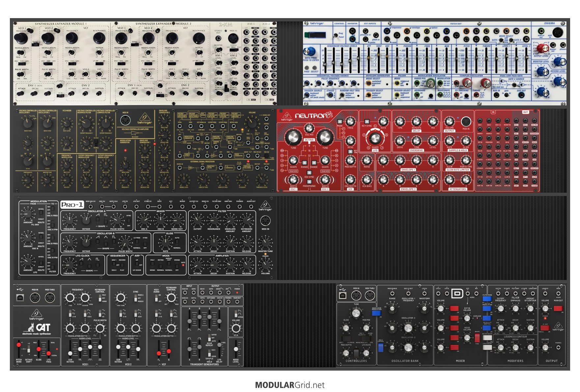This screenshot has height=392, width=580.
Task: Flip the CAT OCTAVE SHIFT switch
Action: coord(29,349)
